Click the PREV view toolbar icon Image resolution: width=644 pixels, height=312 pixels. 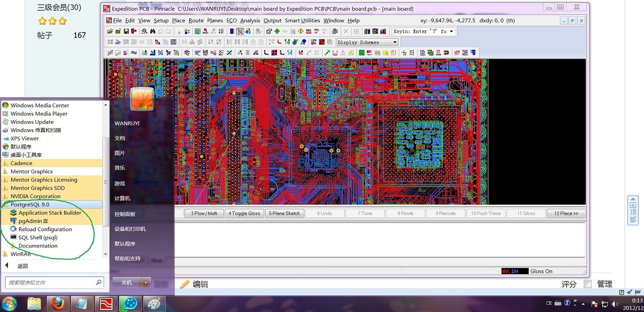click(205, 31)
